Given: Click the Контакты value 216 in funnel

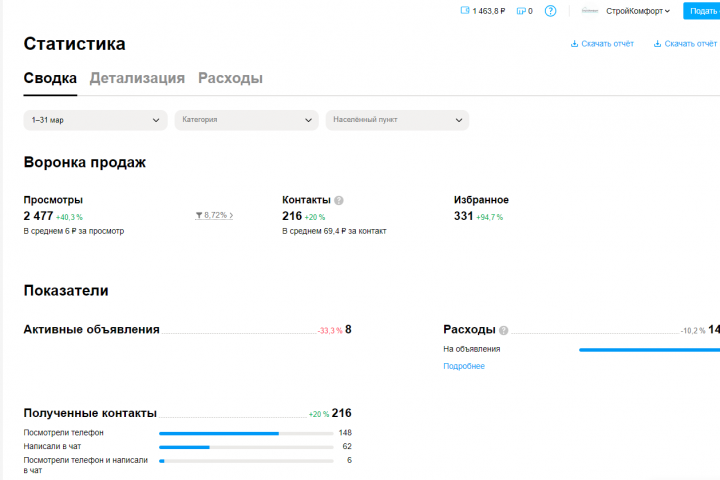Looking at the screenshot, I should (292, 216).
